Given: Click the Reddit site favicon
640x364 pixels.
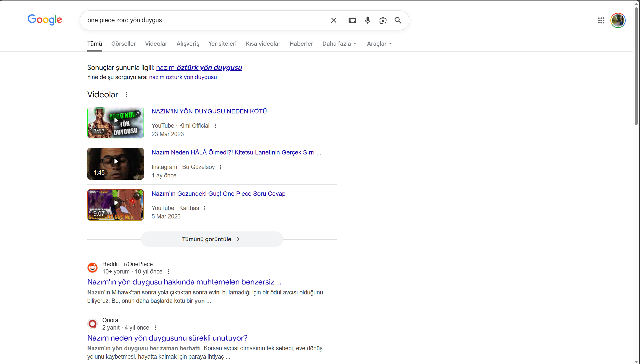Looking at the screenshot, I should point(92,268).
